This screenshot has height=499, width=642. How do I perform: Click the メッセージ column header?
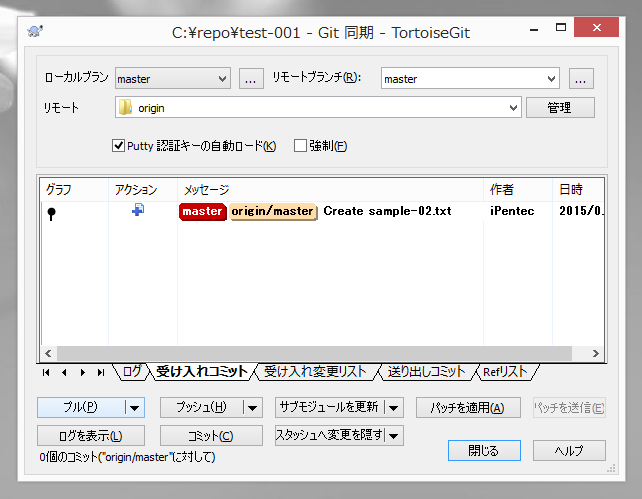[x=330, y=190]
